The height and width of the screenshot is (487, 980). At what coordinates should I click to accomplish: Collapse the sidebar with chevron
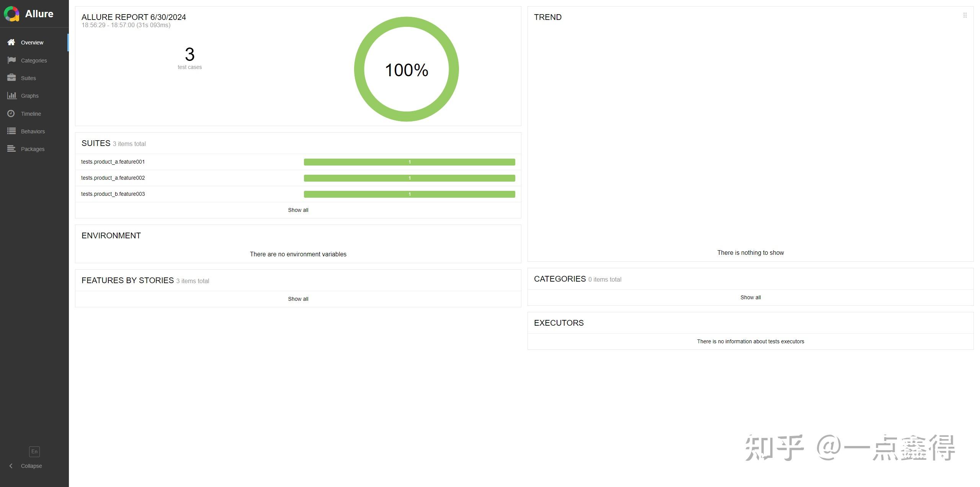point(11,466)
